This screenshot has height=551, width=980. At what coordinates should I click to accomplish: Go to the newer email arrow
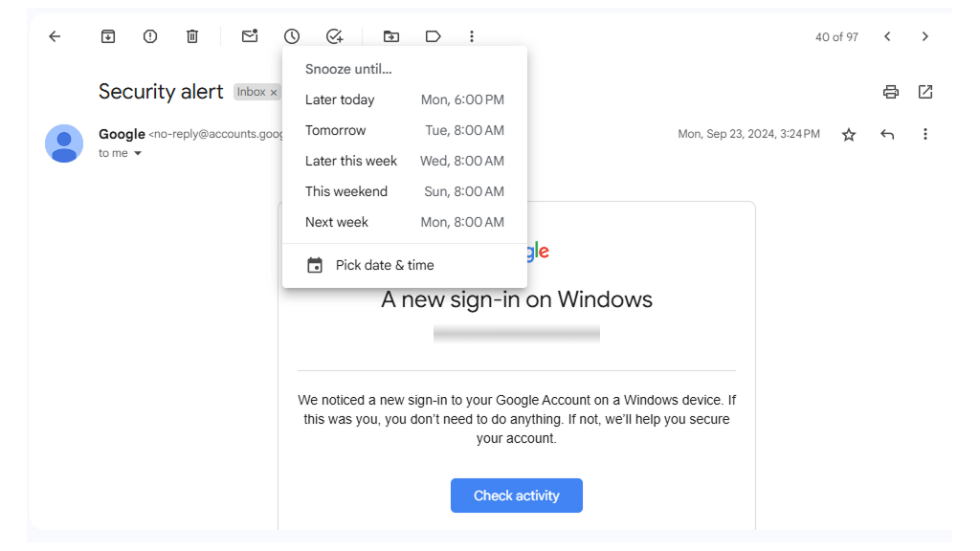pyautogui.click(x=887, y=37)
